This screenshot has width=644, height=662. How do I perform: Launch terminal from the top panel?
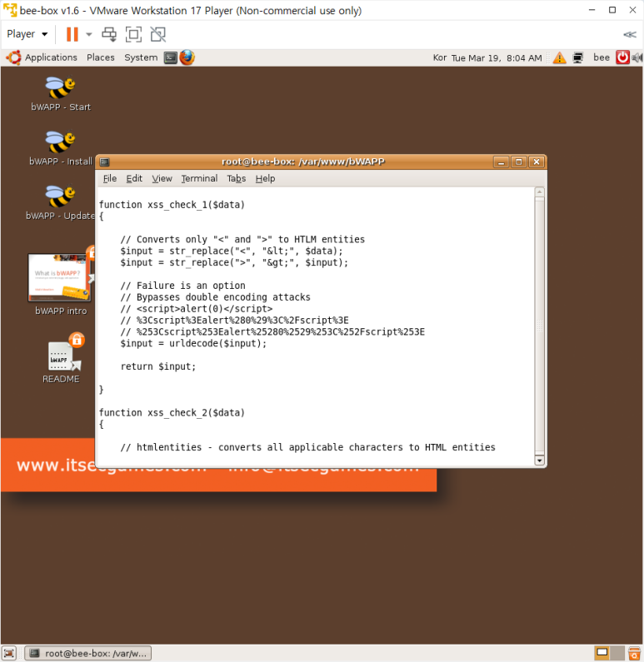pyautogui.click(x=171, y=57)
